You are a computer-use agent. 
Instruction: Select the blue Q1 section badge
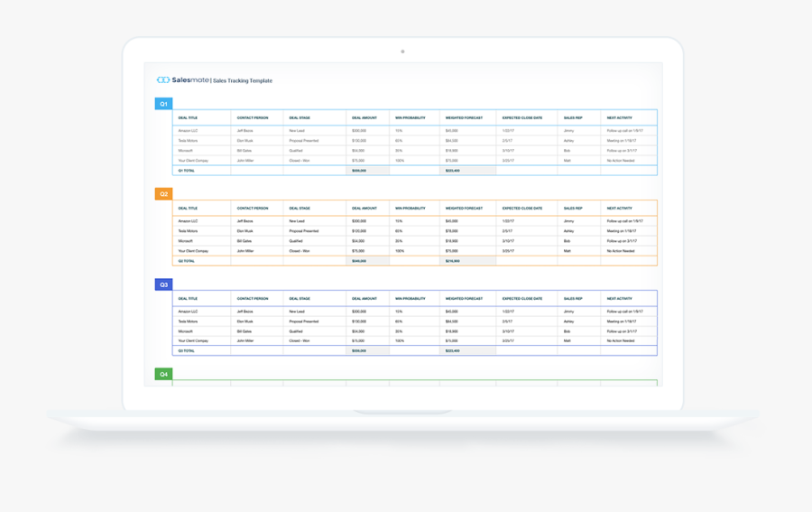pos(163,104)
